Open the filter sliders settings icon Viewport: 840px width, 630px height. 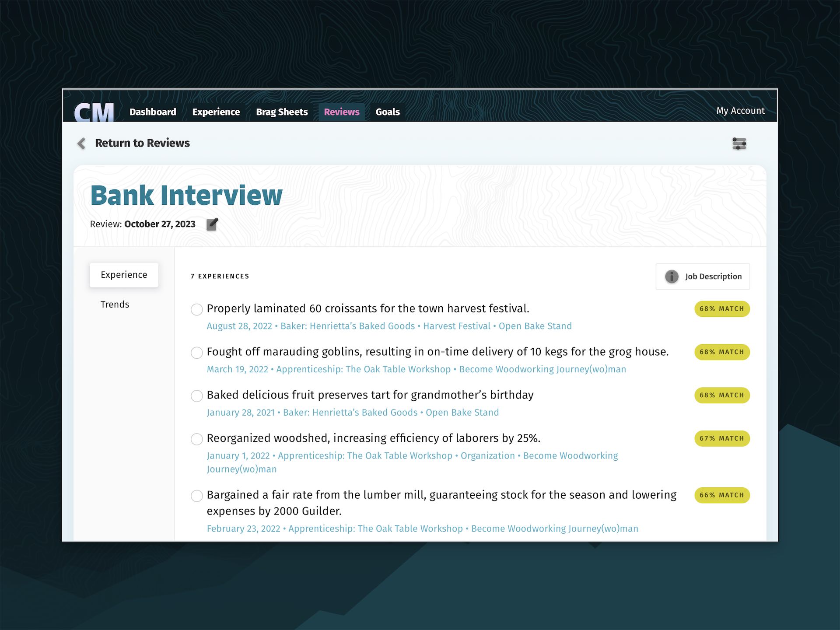(739, 143)
